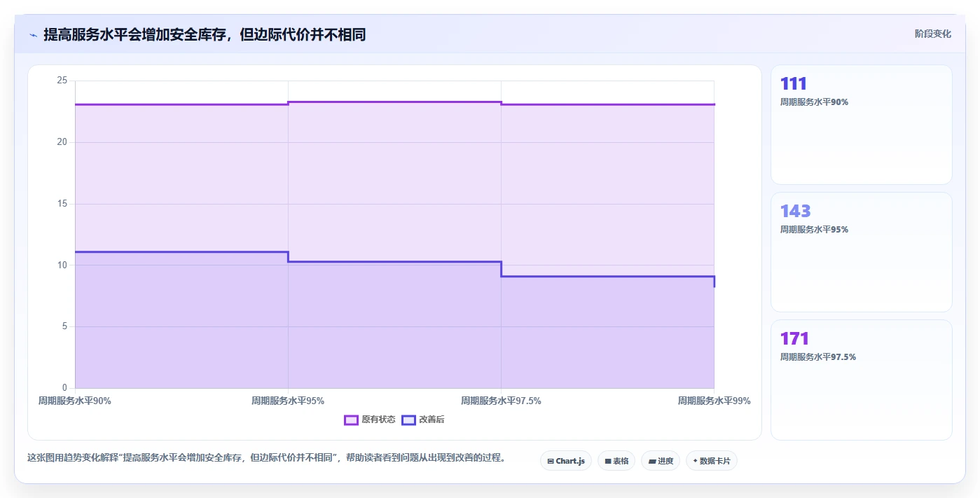Click the 数据卡片 tag icon
980x498 pixels.
pos(696,461)
